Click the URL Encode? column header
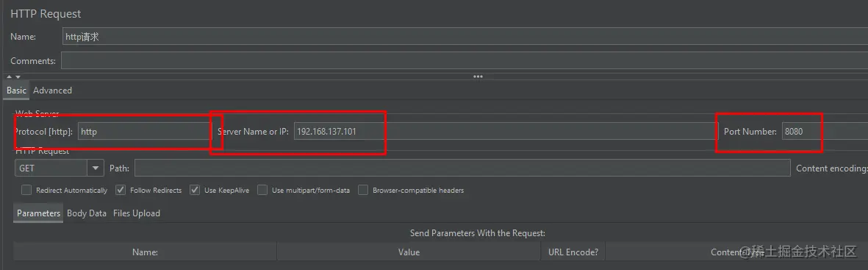The height and width of the screenshot is (270, 868). click(573, 252)
